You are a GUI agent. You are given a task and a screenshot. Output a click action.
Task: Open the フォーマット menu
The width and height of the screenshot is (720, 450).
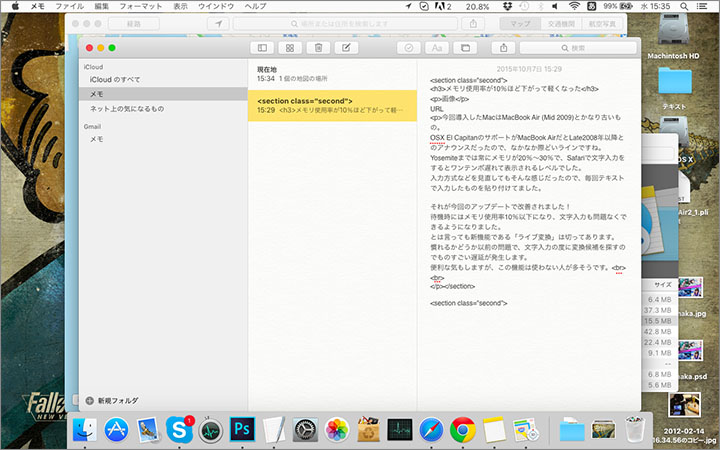tap(141, 6)
